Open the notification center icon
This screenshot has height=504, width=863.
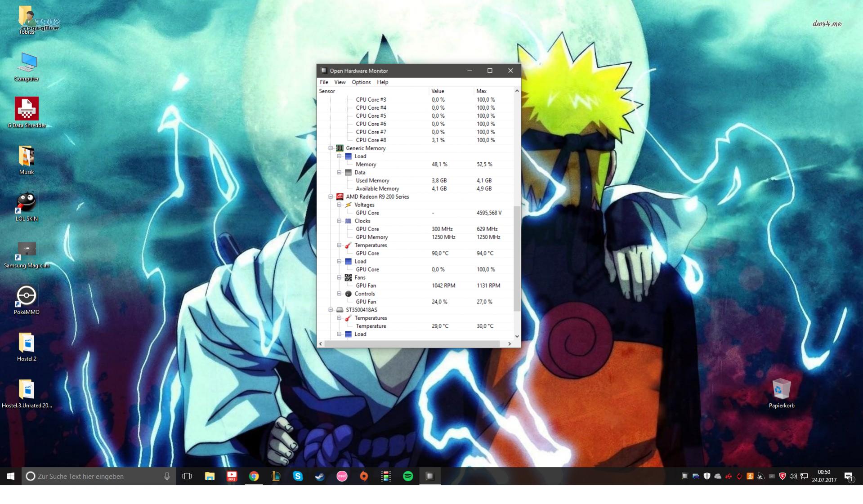(x=849, y=476)
